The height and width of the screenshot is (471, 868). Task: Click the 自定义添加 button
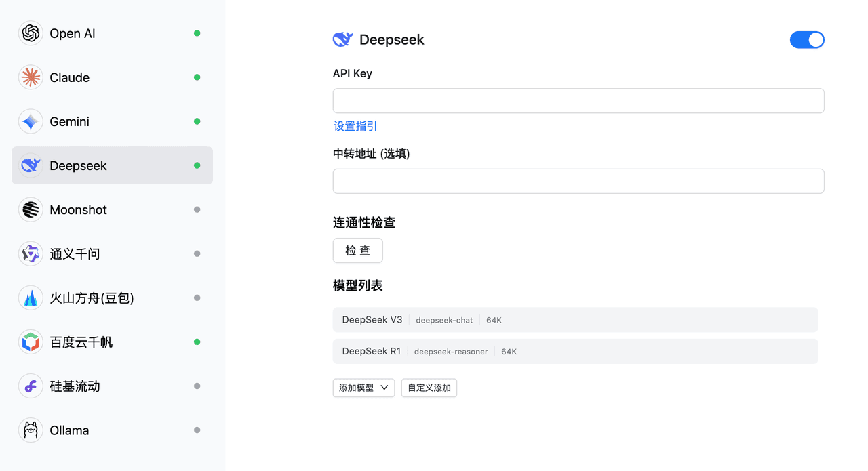point(429,388)
